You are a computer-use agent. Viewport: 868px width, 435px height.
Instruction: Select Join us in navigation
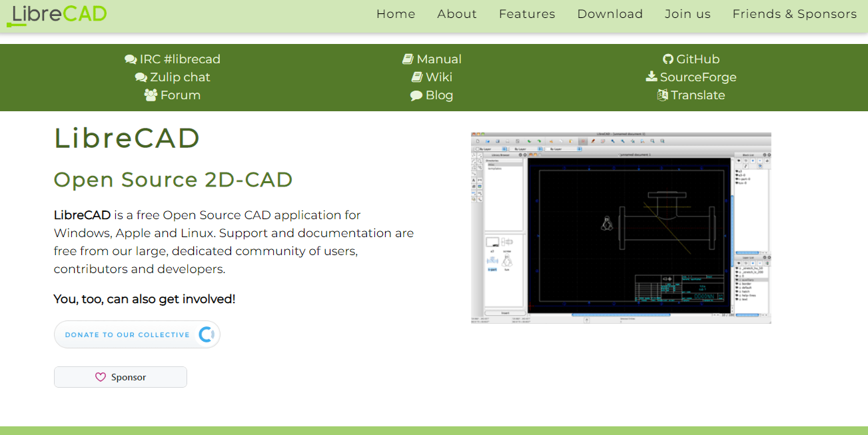coord(687,14)
